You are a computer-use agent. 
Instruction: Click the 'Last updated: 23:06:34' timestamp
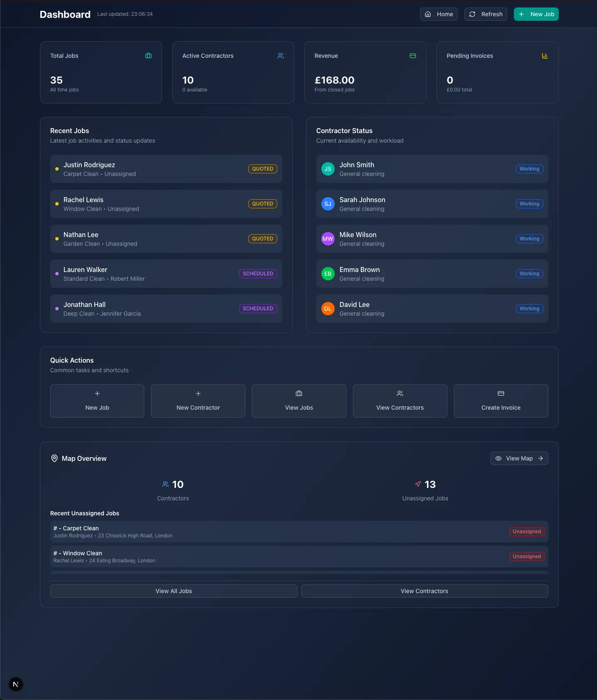[125, 14]
